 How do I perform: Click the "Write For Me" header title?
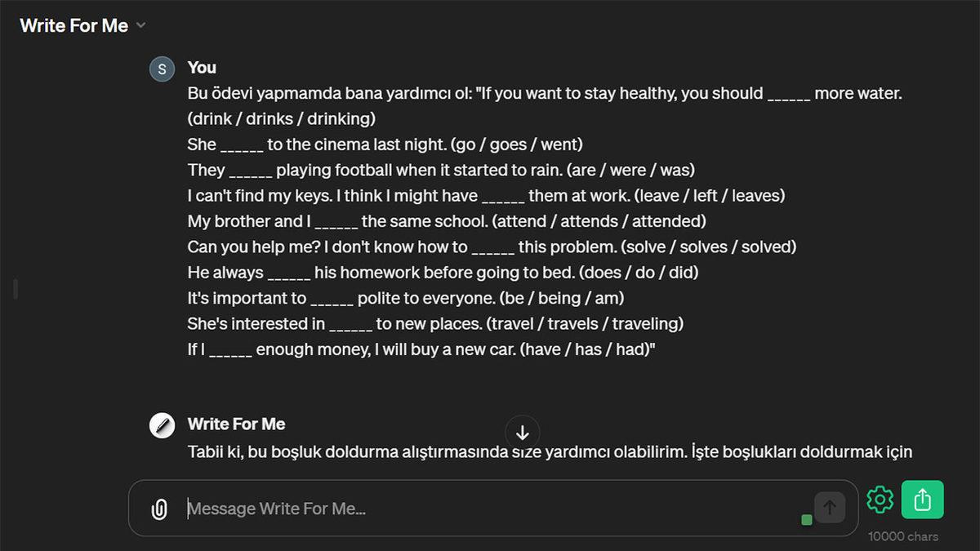(x=73, y=25)
